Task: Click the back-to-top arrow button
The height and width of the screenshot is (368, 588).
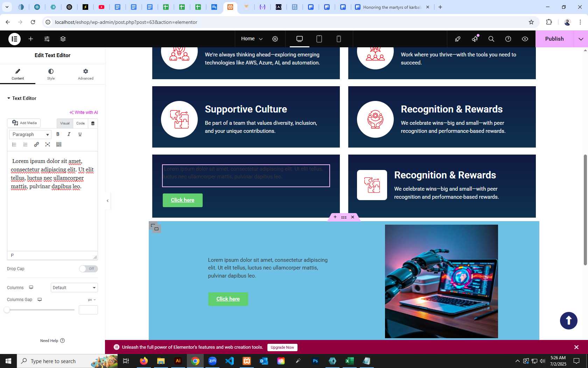Action: pyautogui.click(x=569, y=321)
